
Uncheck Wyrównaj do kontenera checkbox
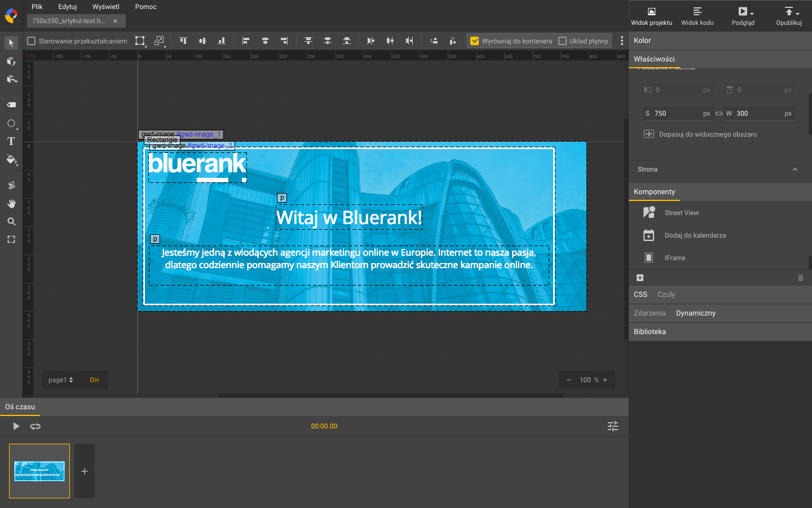click(x=475, y=41)
